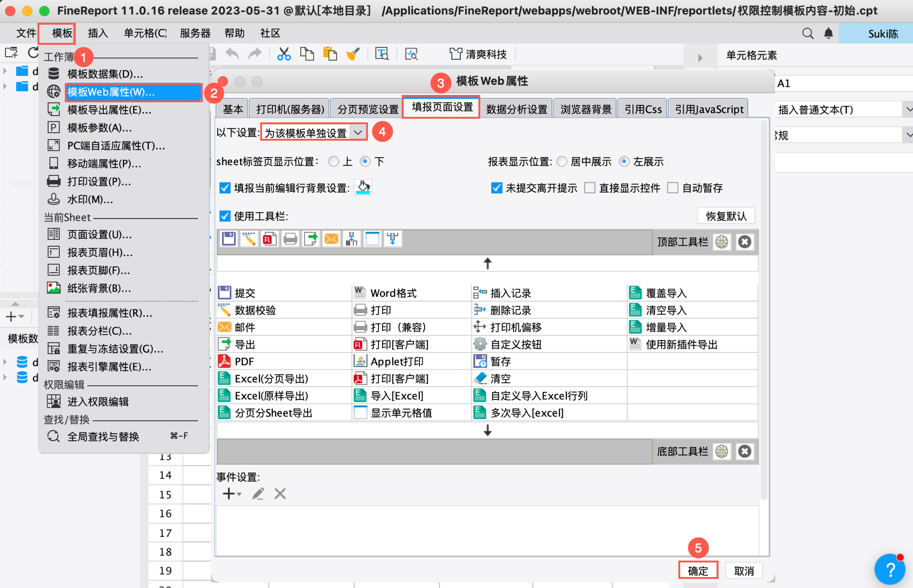Expand the 插入普通文本(T) dropdown
This screenshot has height=588, width=913.
click(908, 110)
